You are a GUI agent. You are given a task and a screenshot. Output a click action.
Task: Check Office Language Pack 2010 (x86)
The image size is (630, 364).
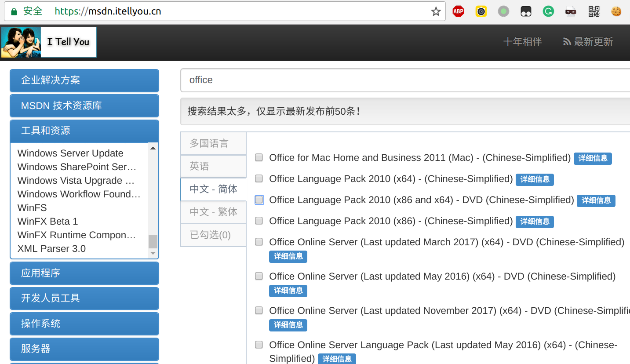tap(259, 221)
